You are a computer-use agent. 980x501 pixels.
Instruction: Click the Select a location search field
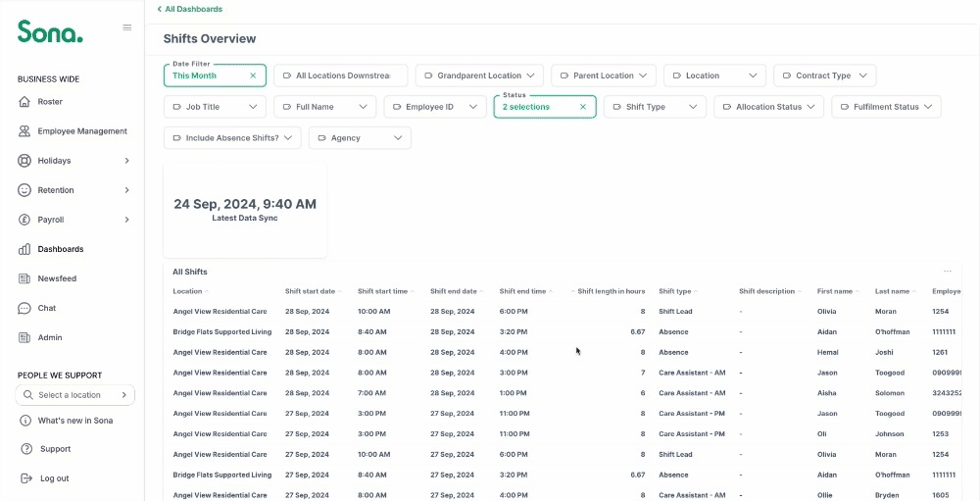point(75,395)
